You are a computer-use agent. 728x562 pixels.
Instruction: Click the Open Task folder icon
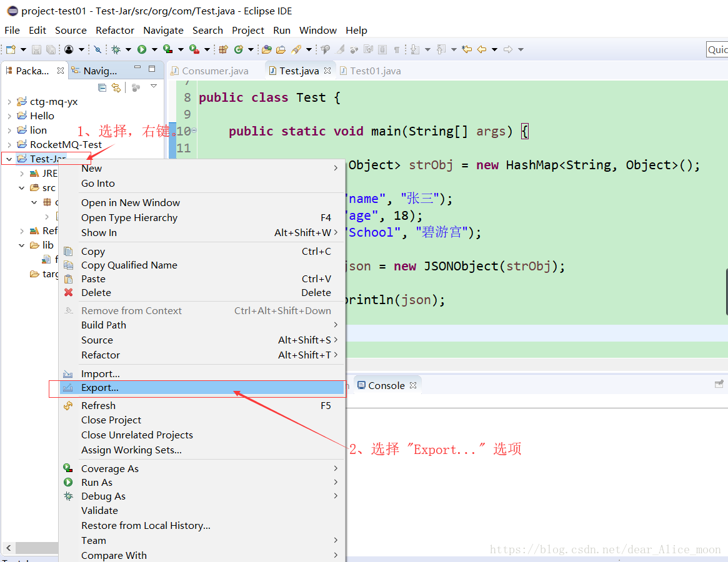(x=281, y=49)
